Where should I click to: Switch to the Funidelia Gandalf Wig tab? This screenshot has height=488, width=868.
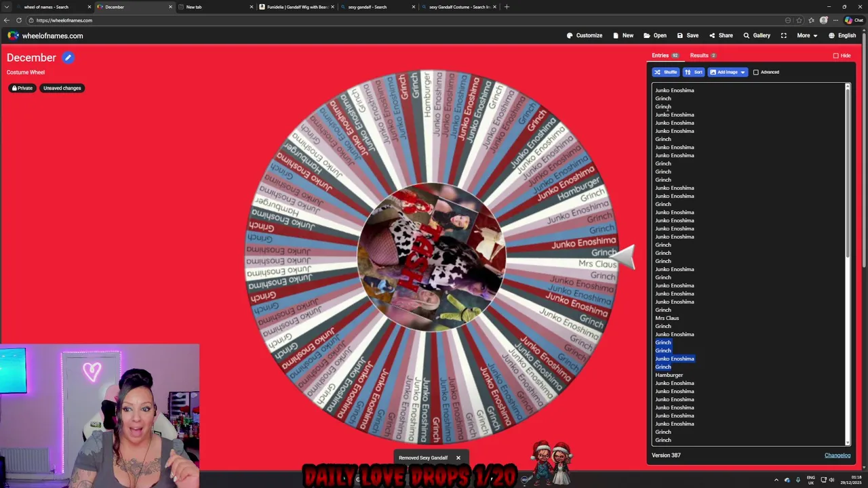tap(296, 7)
